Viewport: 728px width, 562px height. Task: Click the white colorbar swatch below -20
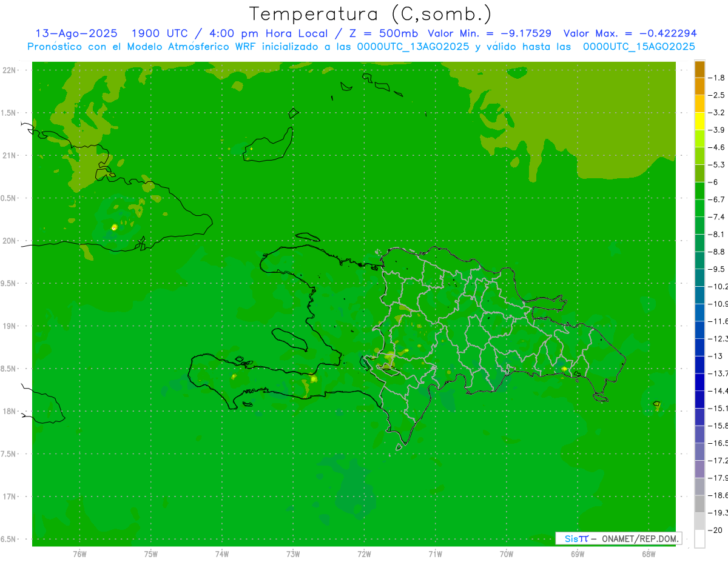(x=699, y=539)
